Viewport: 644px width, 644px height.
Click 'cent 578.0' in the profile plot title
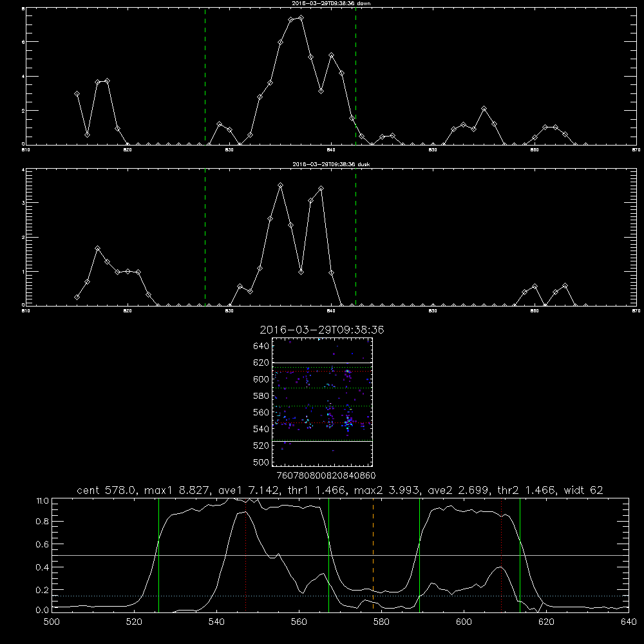coord(107,490)
